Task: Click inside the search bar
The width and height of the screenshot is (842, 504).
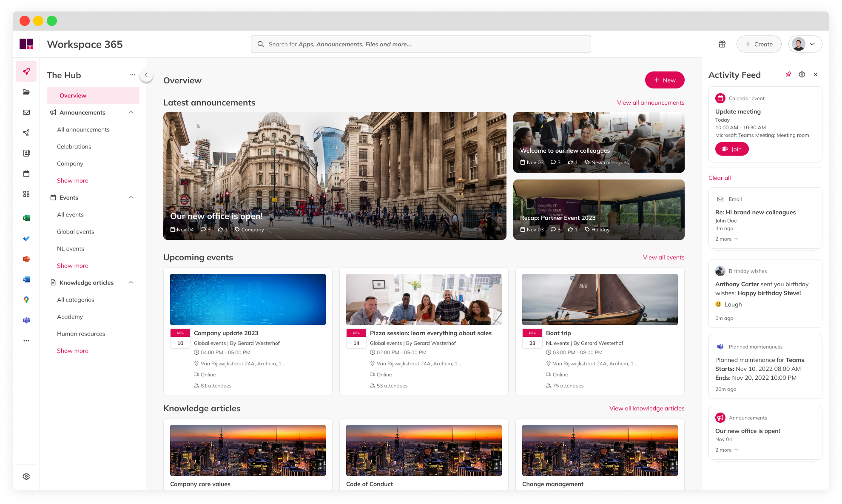Action: pos(421,44)
